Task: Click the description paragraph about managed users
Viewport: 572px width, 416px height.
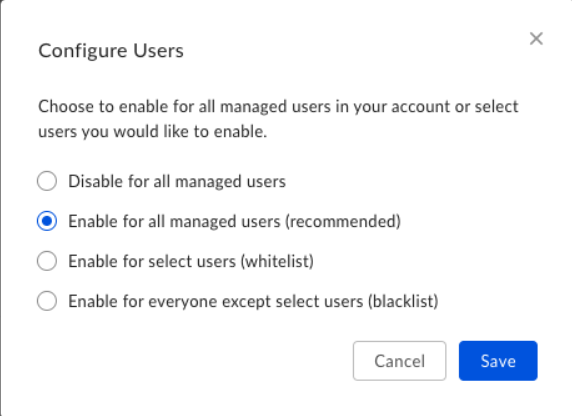Action: [278, 119]
